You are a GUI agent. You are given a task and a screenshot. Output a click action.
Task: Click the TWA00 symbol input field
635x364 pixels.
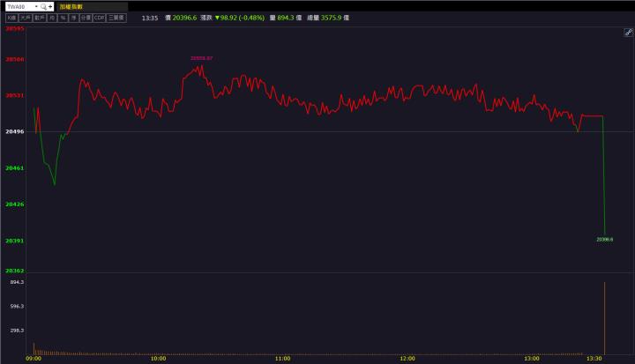coord(18,6)
